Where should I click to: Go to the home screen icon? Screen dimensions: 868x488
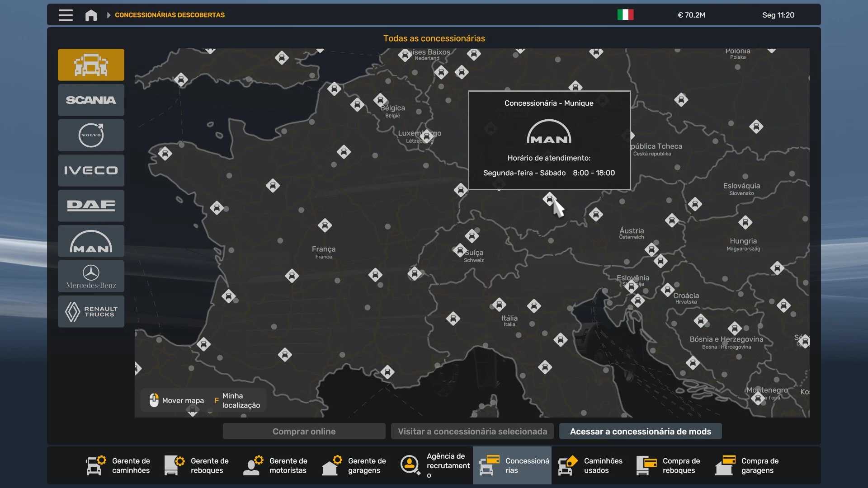pos(91,15)
